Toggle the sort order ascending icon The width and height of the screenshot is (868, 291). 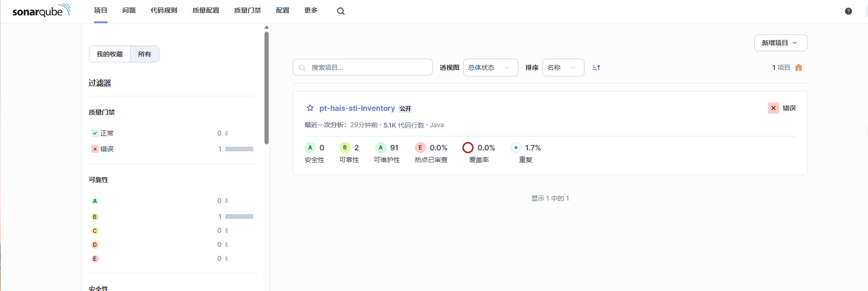point(597,68)
